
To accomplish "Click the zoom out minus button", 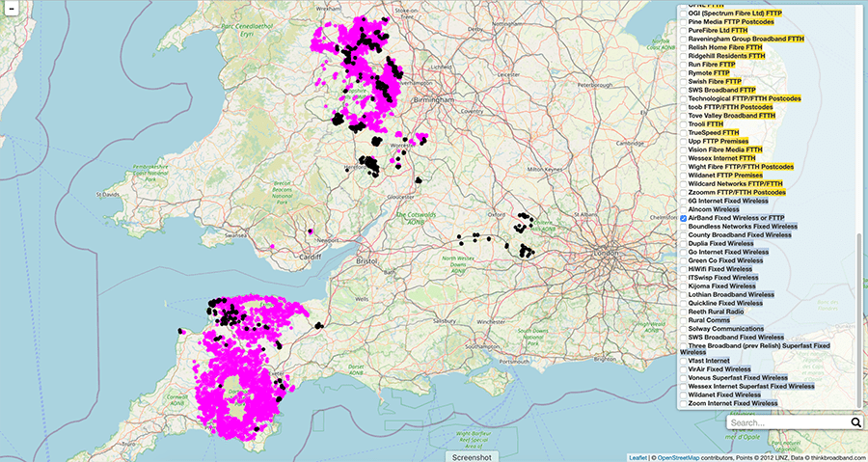I will coord(11,7).
